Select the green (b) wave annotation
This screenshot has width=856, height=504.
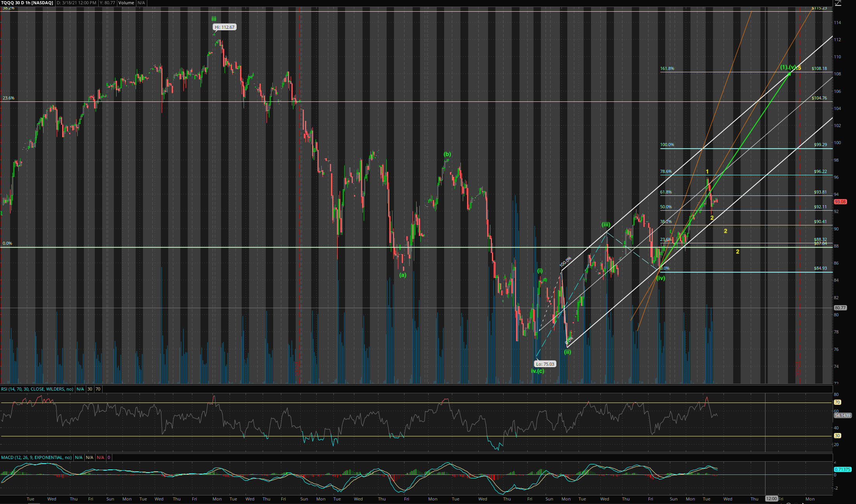(x=447, y=154)
